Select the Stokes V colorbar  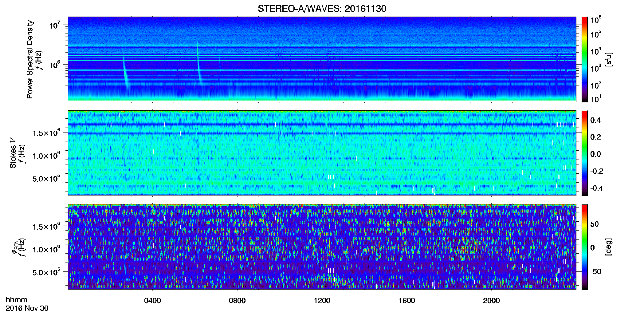(x=585, y=153)
